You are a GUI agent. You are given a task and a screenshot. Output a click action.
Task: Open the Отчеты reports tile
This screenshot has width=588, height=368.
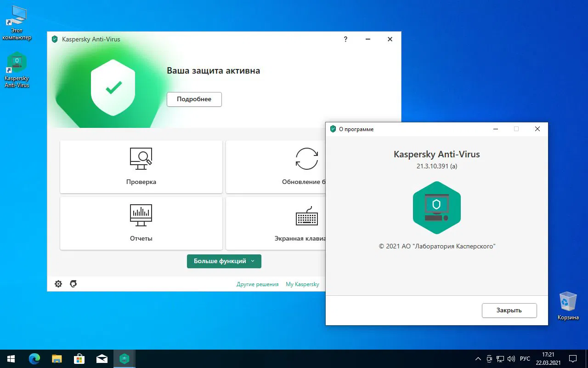click(141, 224)
